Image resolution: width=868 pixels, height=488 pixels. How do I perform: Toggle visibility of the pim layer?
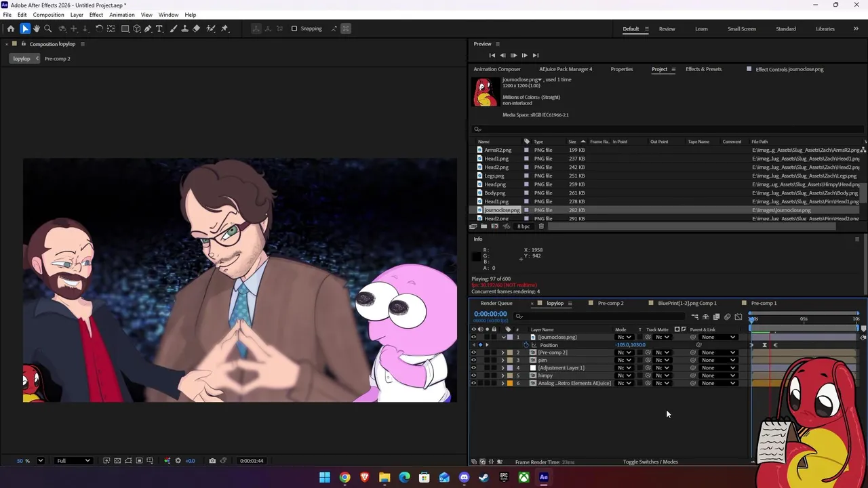point(473,360)
